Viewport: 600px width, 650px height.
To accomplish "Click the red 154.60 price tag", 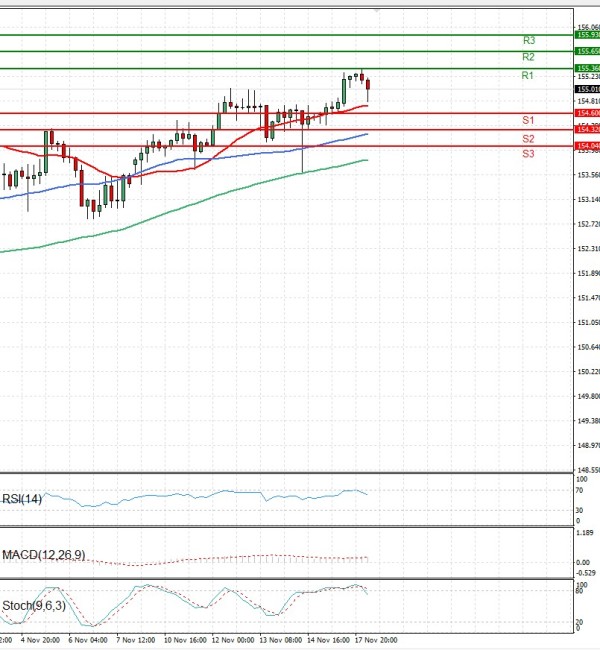I will [587, 114].
